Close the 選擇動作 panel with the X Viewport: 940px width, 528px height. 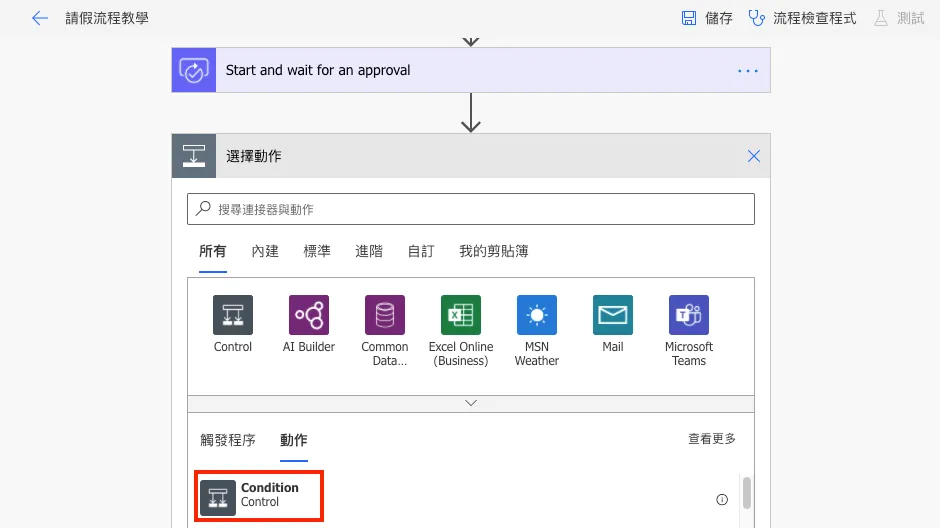coord(754,156)
